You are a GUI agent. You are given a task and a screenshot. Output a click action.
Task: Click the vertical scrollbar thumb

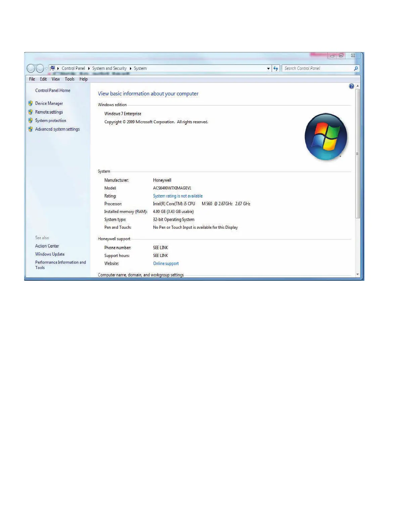358,154
